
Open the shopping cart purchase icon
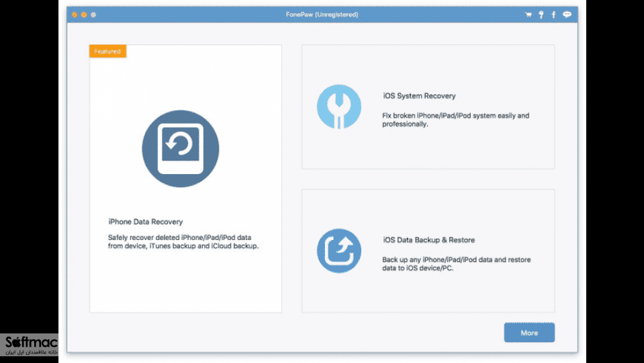[x=528, y=15]
